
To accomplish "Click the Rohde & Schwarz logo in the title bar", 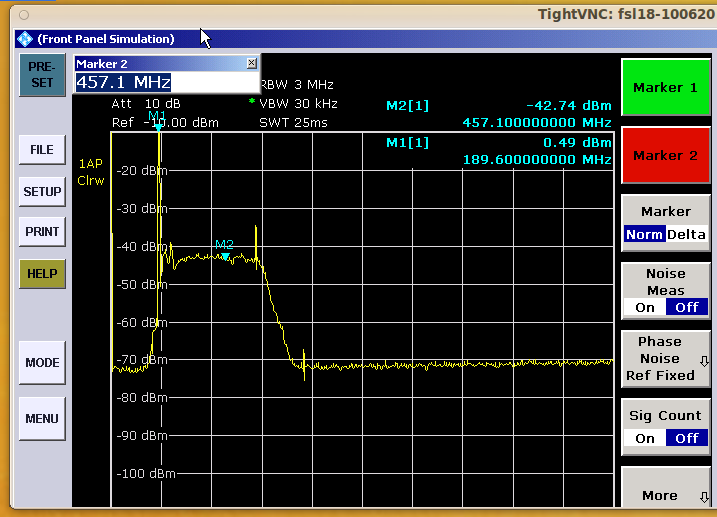I will tap(25, 39).
